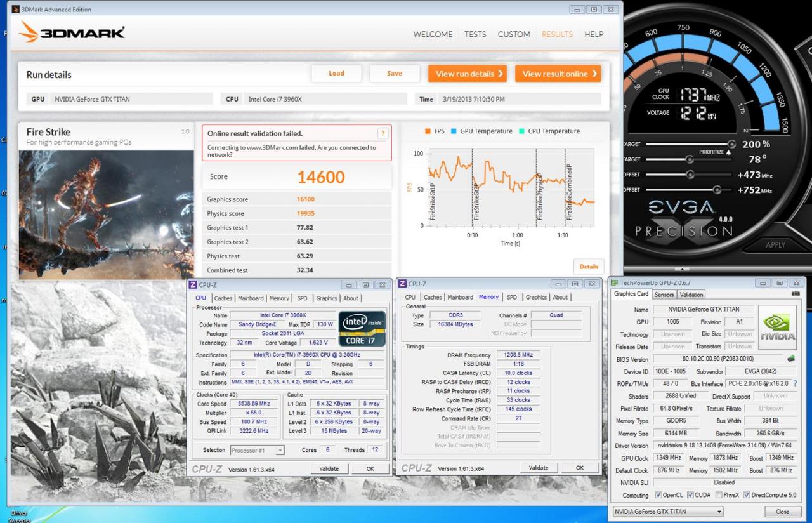Open the GPU selector dropdown in GPU-Z
The height and width of the screenshot is (523, 812).
tap(668, 512)
